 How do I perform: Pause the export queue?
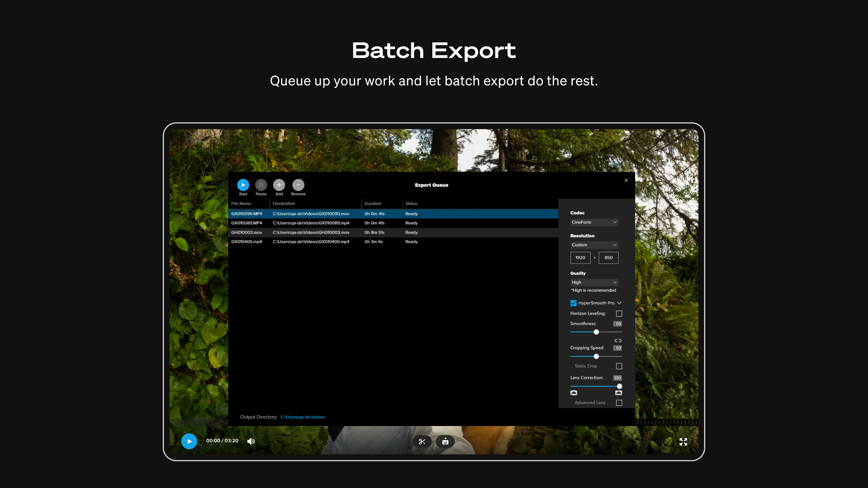pos(261,185)
